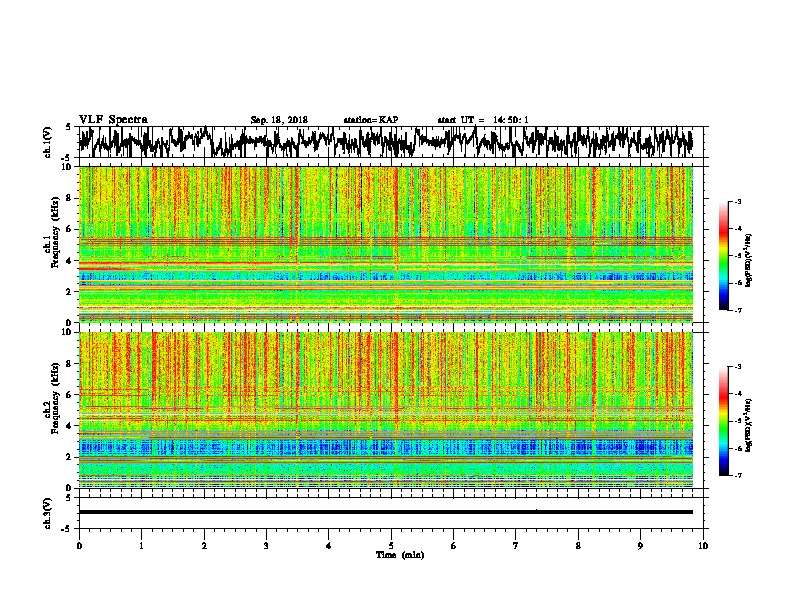
Task: Click the "-7" label on ch.2 color bar
Action: (737, 475)
